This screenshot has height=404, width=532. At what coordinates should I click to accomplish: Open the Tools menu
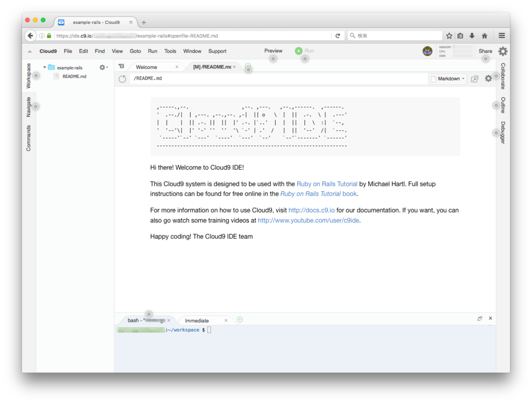click(x=170, y=51)
